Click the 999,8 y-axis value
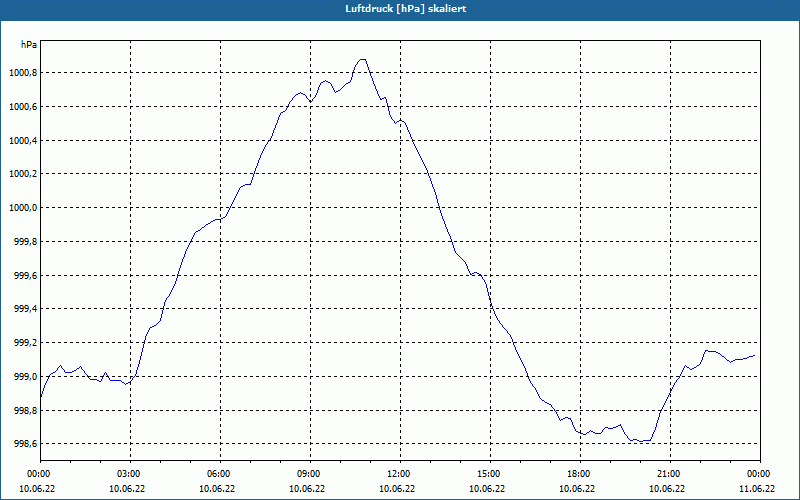The height and width of the screenshot is (500, 800). 25,241
